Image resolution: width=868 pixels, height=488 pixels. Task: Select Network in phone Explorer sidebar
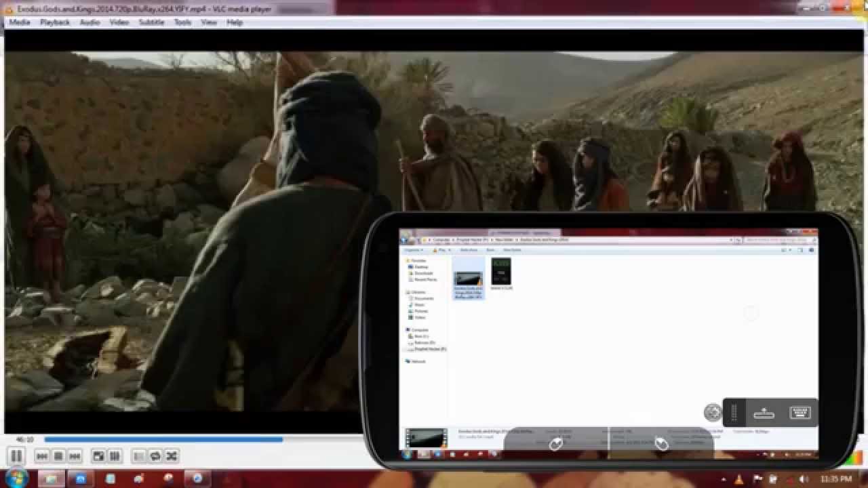coord(416,361)
